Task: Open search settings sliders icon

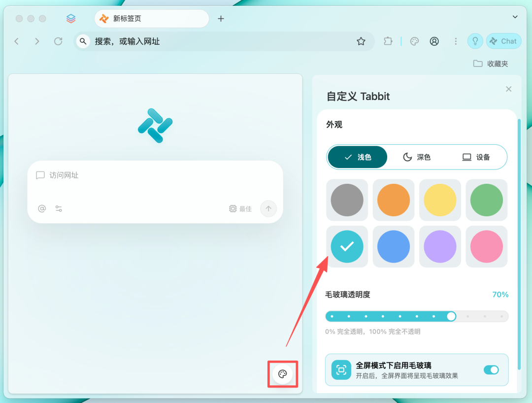Action: tap(58, 208)
